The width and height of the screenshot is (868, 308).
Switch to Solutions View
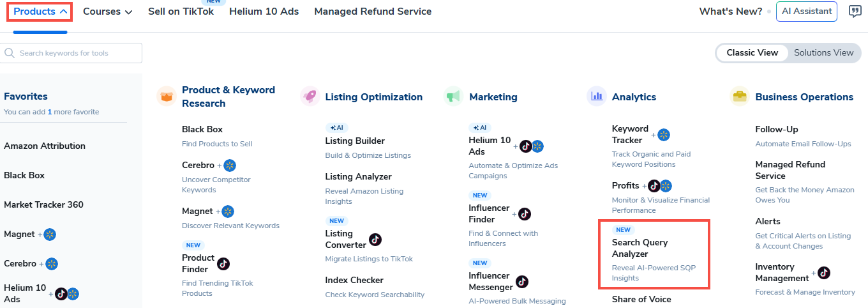coord(823,53)
